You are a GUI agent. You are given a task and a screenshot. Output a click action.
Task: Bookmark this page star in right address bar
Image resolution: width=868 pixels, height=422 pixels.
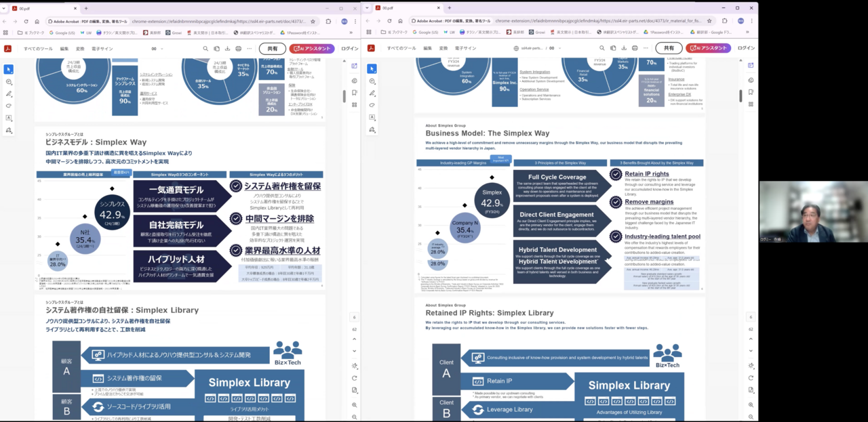pyautogui.click(x=711, y=22)
